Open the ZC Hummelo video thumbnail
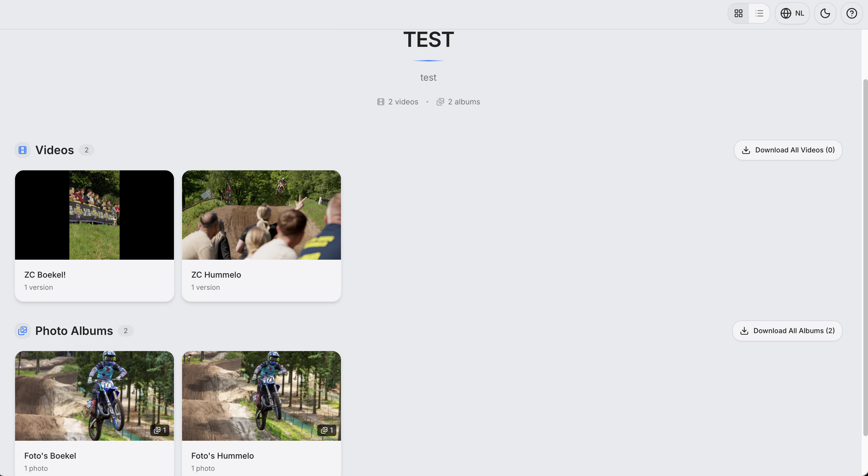This screenshot has height=476, width=868. pyautogui.click(x=261, y=215)
